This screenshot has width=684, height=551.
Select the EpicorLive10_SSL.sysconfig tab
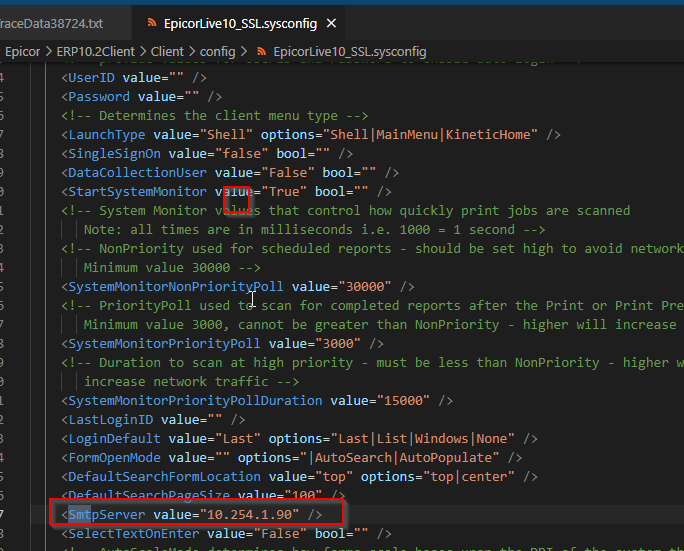240,24
